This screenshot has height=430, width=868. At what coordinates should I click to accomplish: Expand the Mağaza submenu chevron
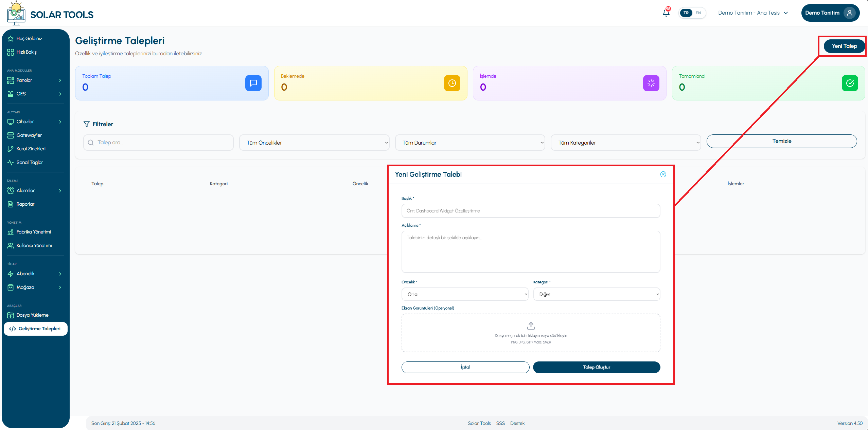click(60, 287)
